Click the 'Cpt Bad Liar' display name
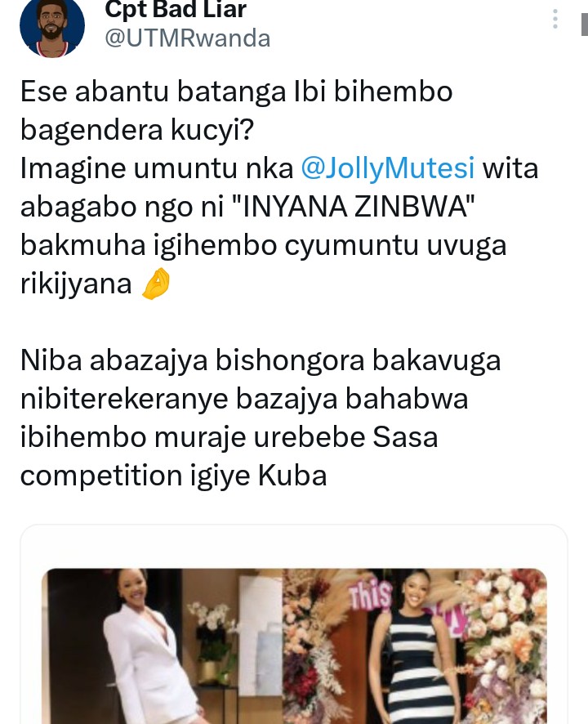588x724 pixels. click(x=176, y=9)
